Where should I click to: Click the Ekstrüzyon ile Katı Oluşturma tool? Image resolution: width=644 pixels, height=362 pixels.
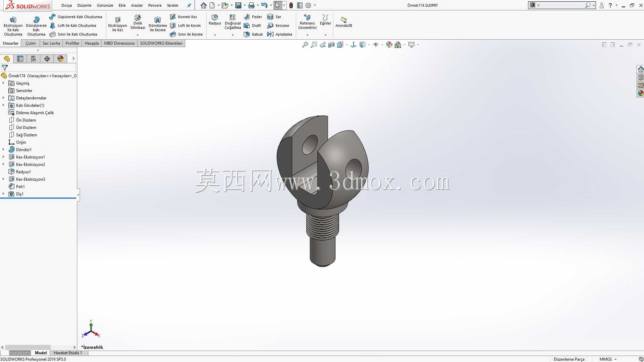pyautogui.click(x=13, y=26)
